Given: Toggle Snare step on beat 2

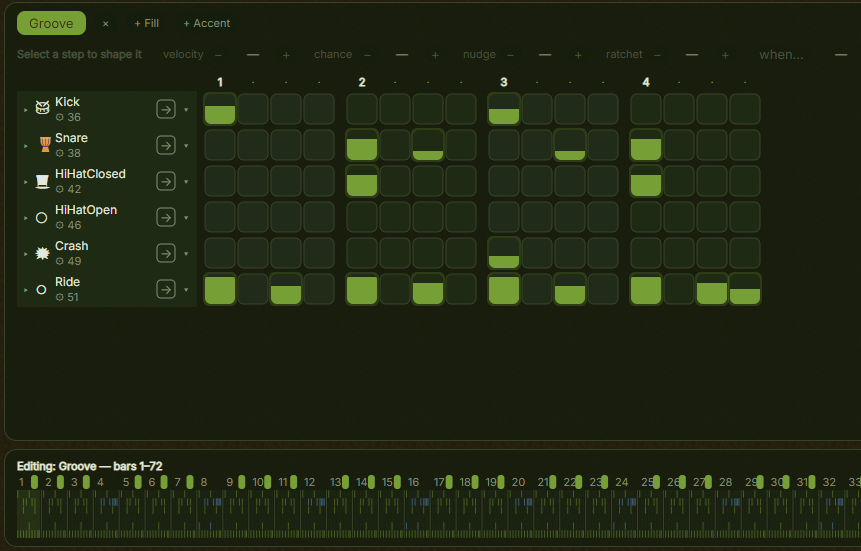Looking at the screenshot, I should click(362, 145).
